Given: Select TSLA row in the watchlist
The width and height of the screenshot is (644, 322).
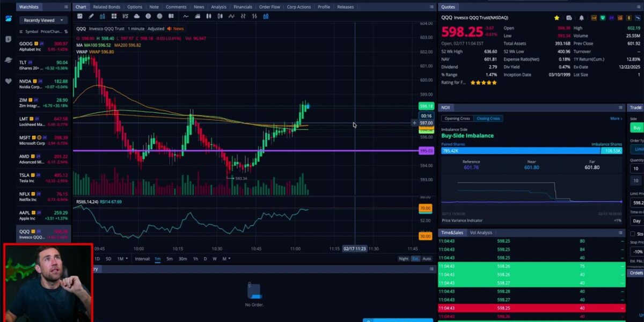Looking at the screenshot, I should pyautogui.click(x=43, y=178).
